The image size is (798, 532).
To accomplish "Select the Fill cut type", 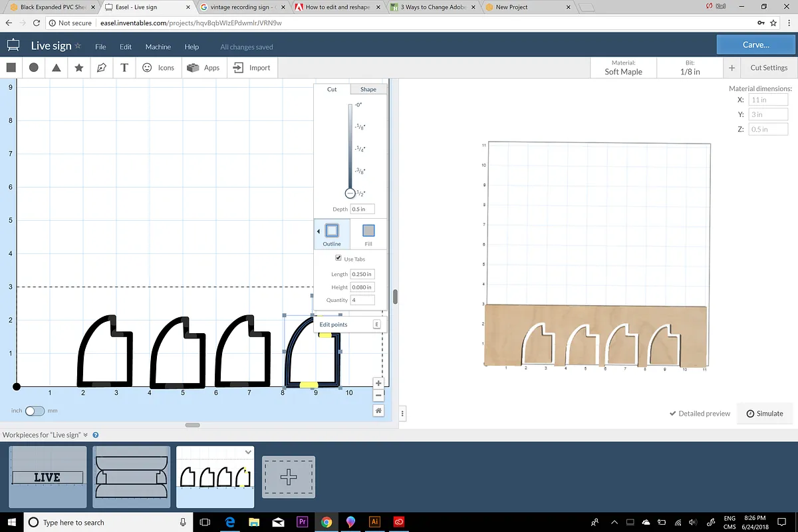I will click(x=368, y=235).
